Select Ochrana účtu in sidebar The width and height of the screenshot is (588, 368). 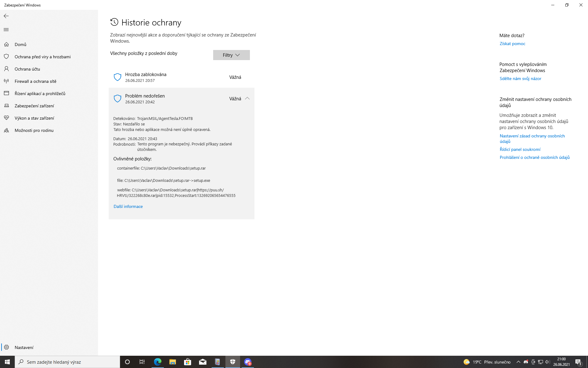[27, 69]
